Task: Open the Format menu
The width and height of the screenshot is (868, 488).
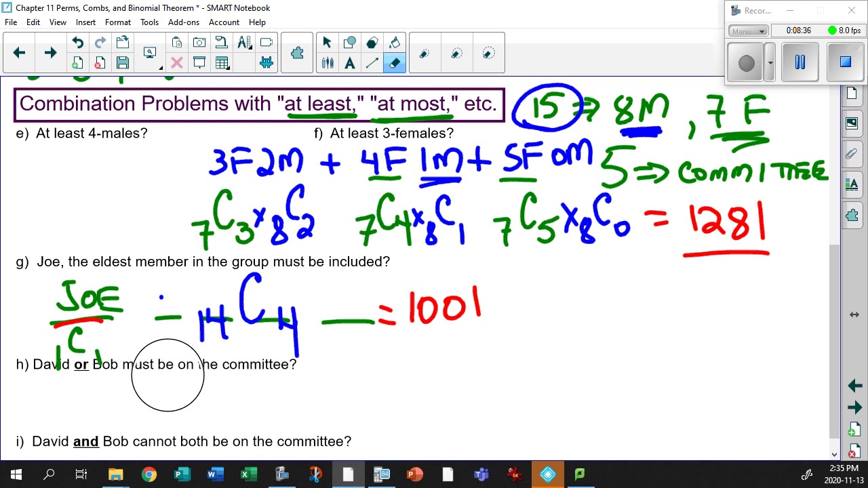Action: [x=118, y=22]
